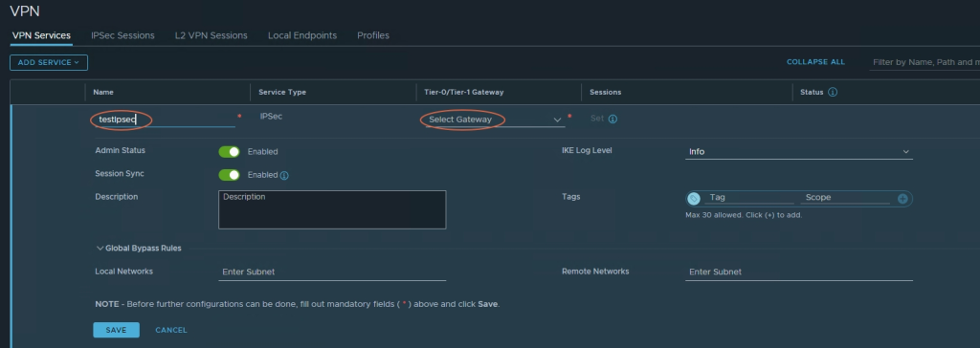Open the ADD SERVICE dropdown button
Image resolution: width=980 pixels, height=348 pixels.
pos(49,62)
